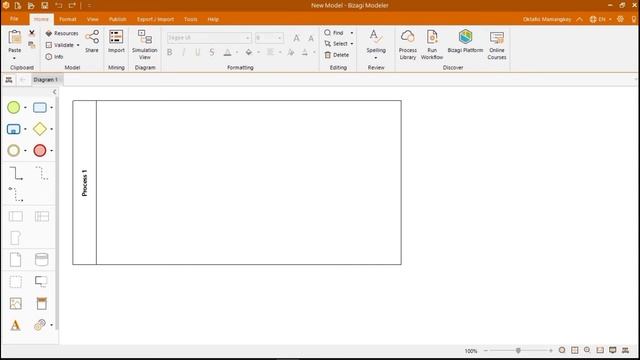Expand the Find dropdown arrow
The height and width of the screenshot is (360, 640).
click(352, 33)
